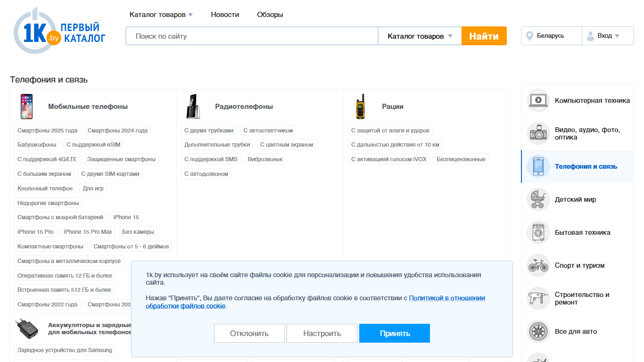This screenshot has width=644, height=362.
Task: Select the С защитой от влаги и ударов tag
Action: (390, 131)
